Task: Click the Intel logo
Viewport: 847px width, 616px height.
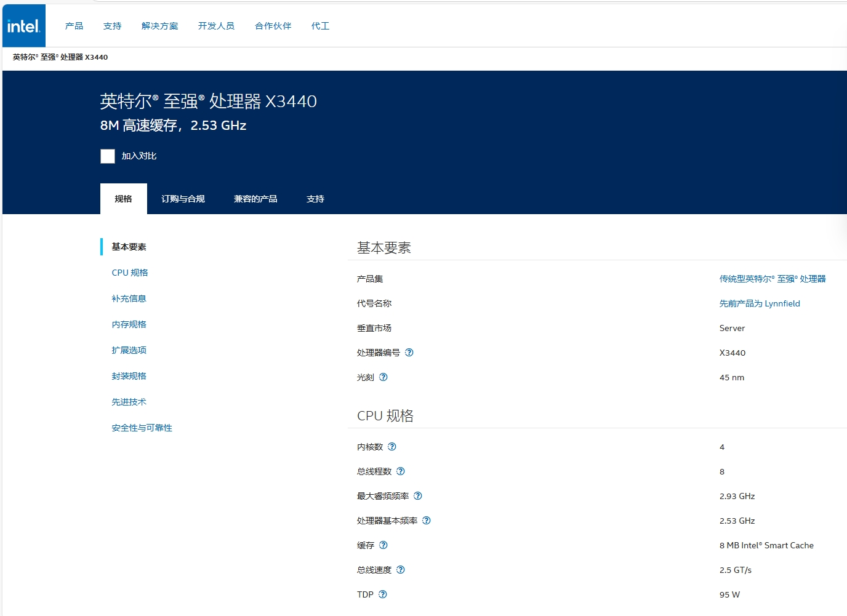Action: (24, 26)
